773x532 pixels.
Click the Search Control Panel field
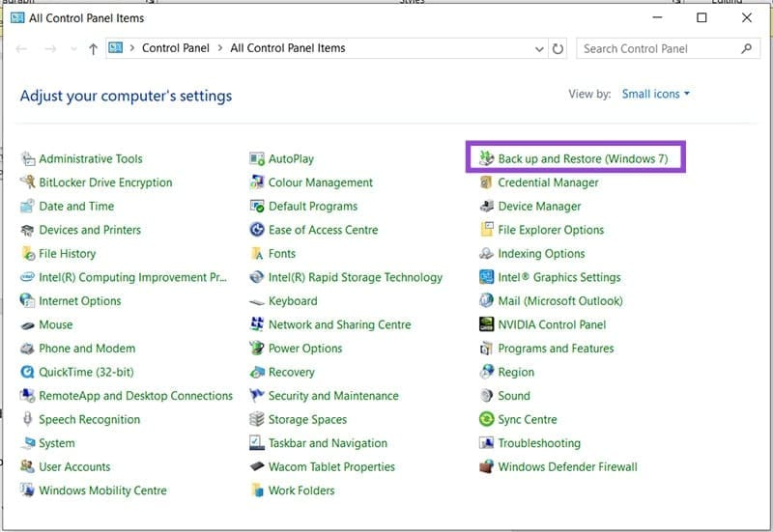(657, 48)
